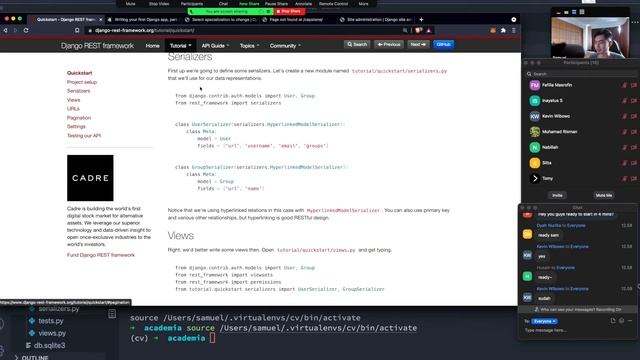The height and width of the screenshot is (360, 640).
Task: Open emoji picker in Zoom chat
Action: click(x=621, y=321)
